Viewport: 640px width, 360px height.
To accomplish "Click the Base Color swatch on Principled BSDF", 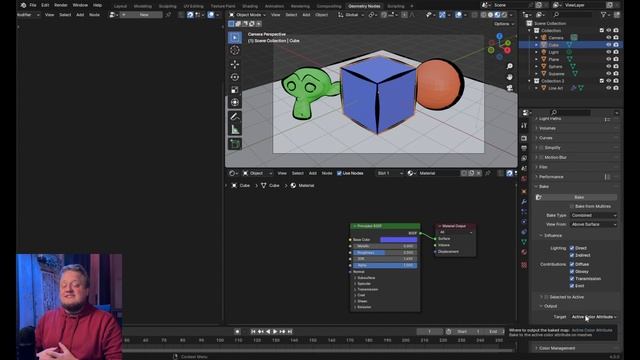I will pyautogui.click(x=399, y=240).
